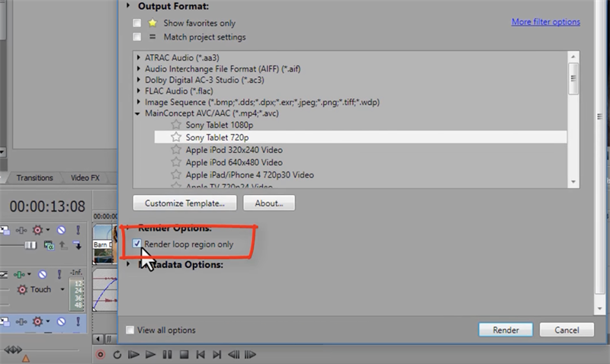Open the Compositing Mode icon with alpha symbol
The height and width of the screenshot is (364, 610).
(x=49, y=245)
